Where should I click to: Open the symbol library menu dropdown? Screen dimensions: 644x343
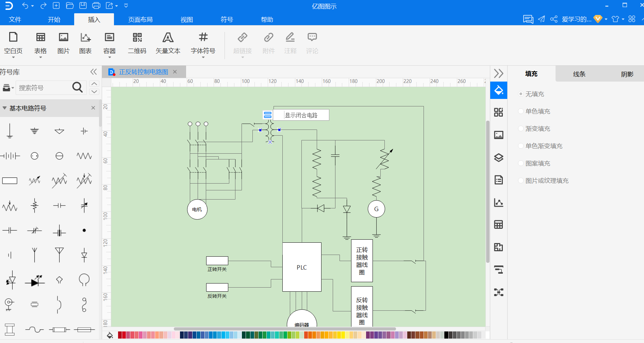point(8,88)
